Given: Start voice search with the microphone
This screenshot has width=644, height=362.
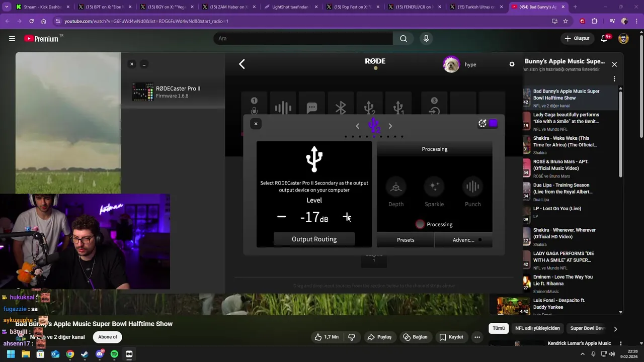Looking at the screenshot, I should point(426,39).
